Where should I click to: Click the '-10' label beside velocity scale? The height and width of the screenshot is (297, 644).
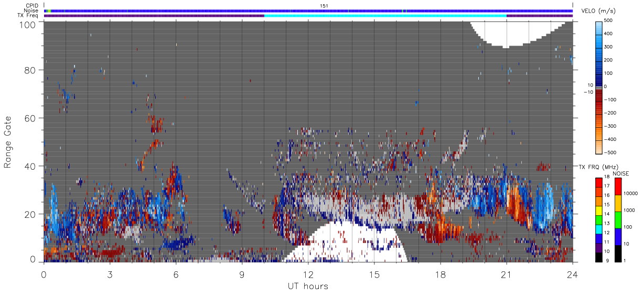tap(588, 92)
